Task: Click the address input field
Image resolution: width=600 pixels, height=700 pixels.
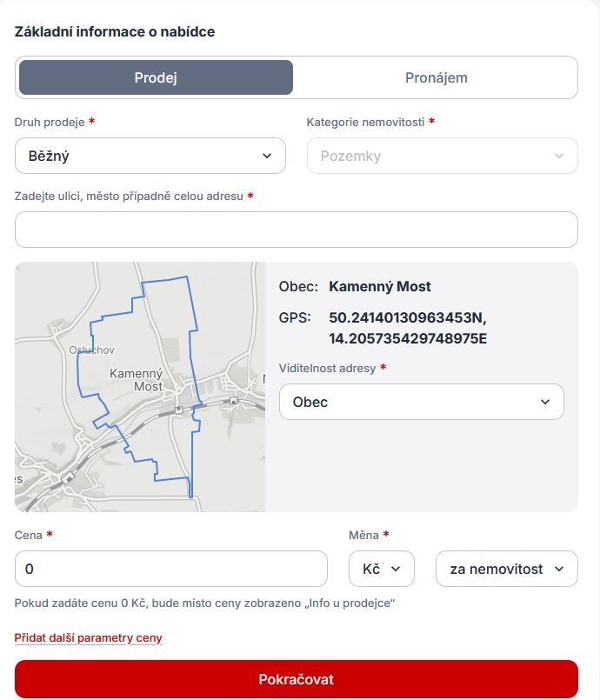Action: 296,230
